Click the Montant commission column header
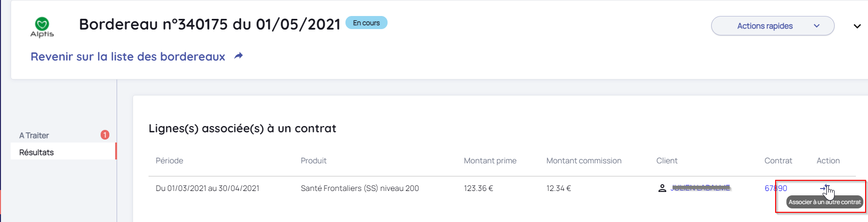868x222 pixels. coord(584,160)
